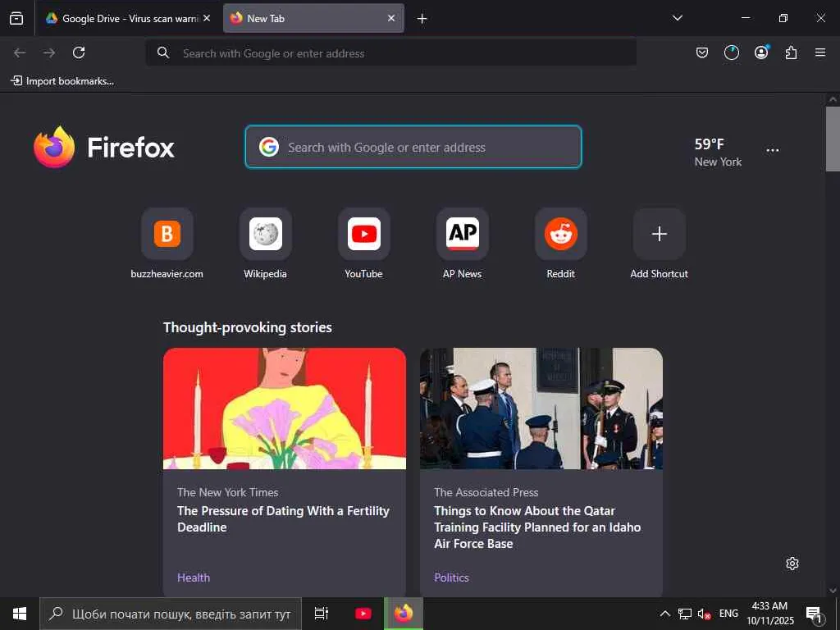Open the hamburger application menu
The width and height of the screenshot is (840, 630).
[x=820, y=52]
